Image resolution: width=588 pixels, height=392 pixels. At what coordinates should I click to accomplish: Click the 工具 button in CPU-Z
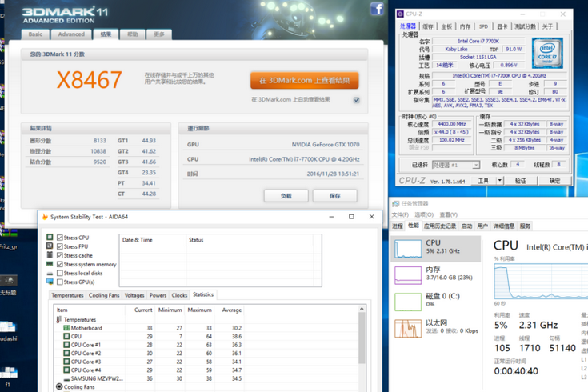coord(483,181)
